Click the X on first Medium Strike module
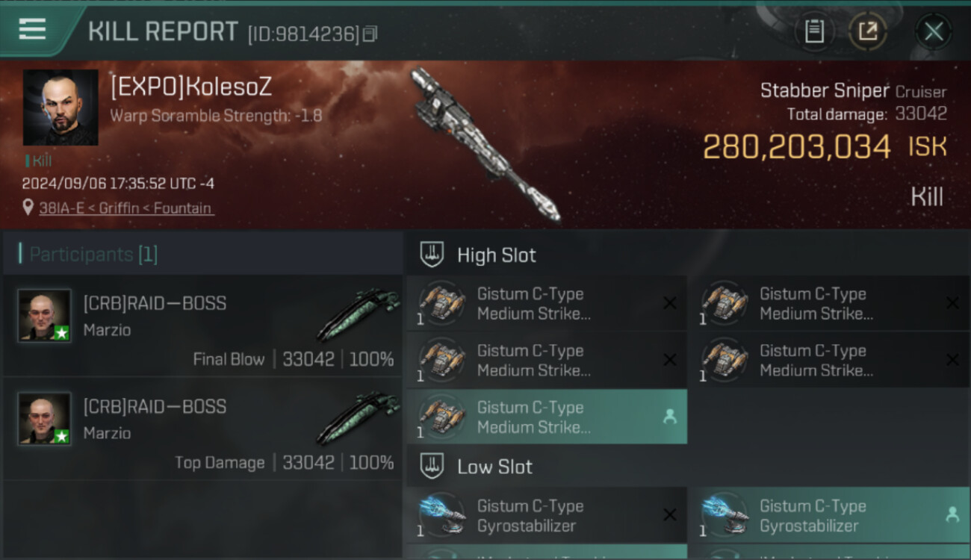The height and width of the screenshot is (560, 971). 670,303
